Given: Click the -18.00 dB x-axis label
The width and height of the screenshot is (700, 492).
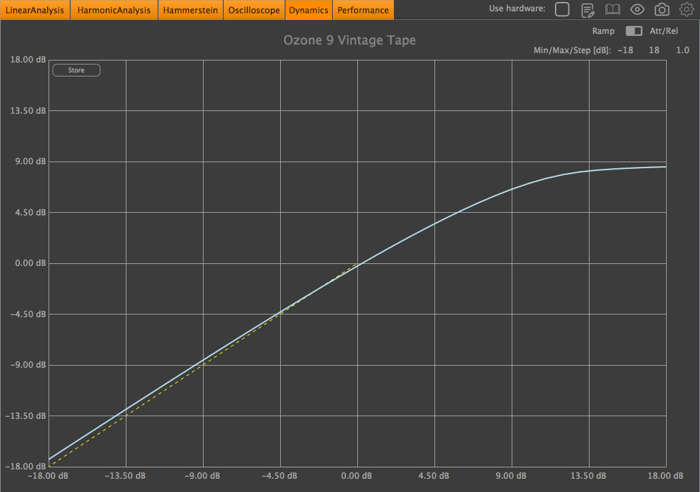Looking at the screenshot, I should point(48,476).
